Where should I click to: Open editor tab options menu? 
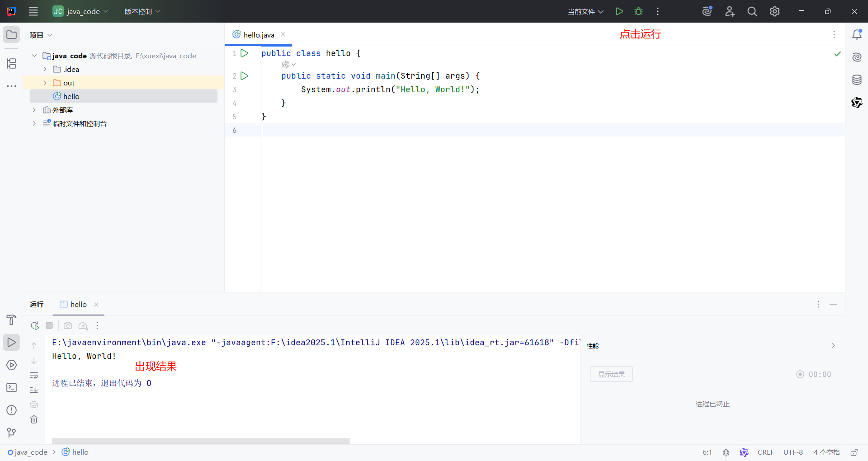834,34
